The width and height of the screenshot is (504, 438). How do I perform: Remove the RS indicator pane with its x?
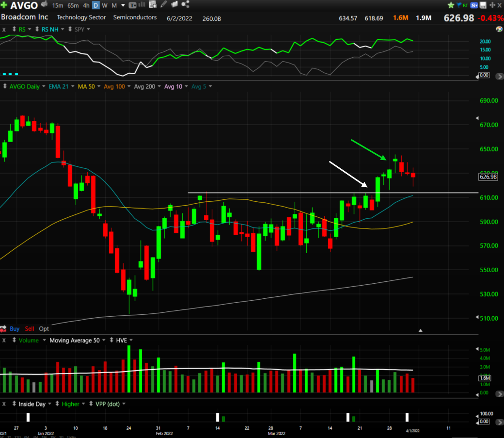4,30
